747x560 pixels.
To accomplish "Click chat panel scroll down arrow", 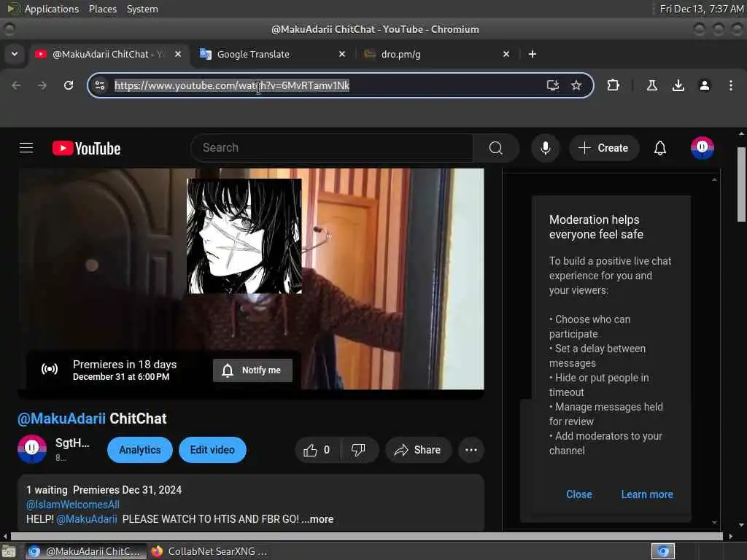I will tap(714, 523).
